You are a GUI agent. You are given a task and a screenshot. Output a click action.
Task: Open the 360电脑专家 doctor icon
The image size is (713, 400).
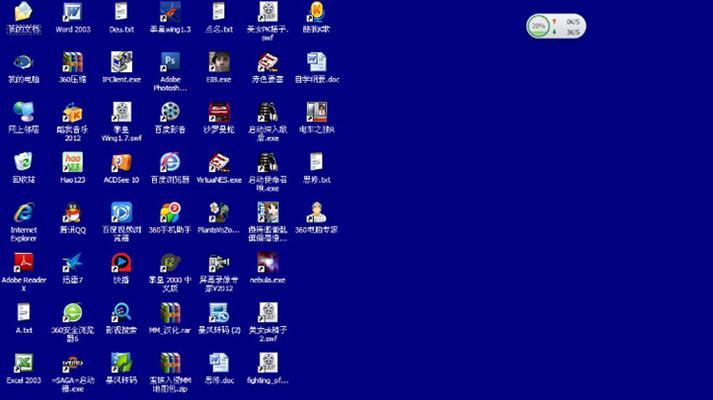pos(316,213)
